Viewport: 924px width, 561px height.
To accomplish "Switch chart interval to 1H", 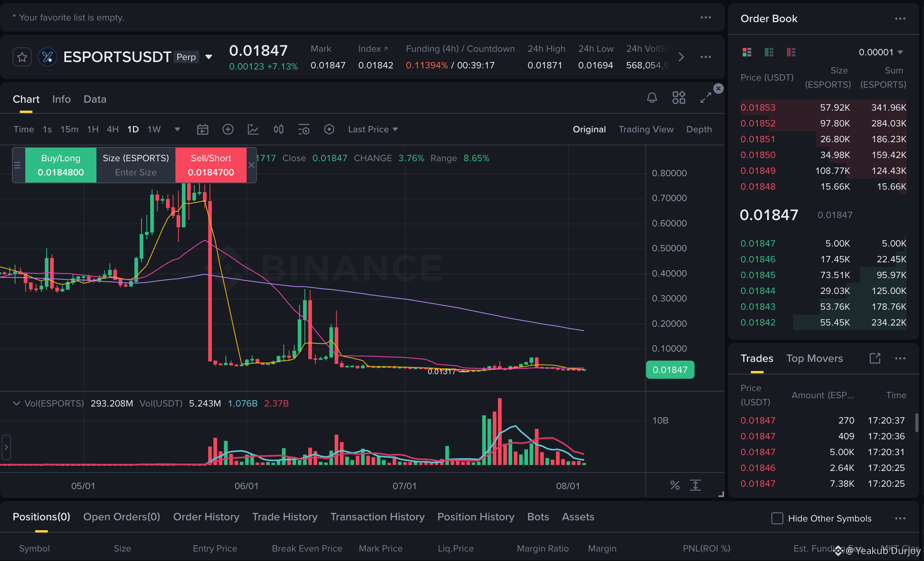I will (93, 129).
